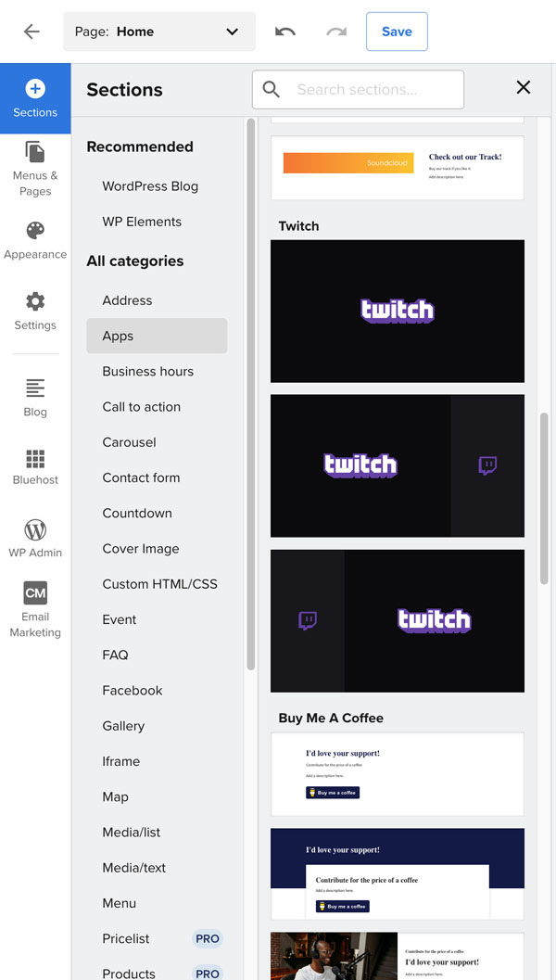Screen dimensions: 556x980
Task: Select FAQ category
Action: click(116, 655)
